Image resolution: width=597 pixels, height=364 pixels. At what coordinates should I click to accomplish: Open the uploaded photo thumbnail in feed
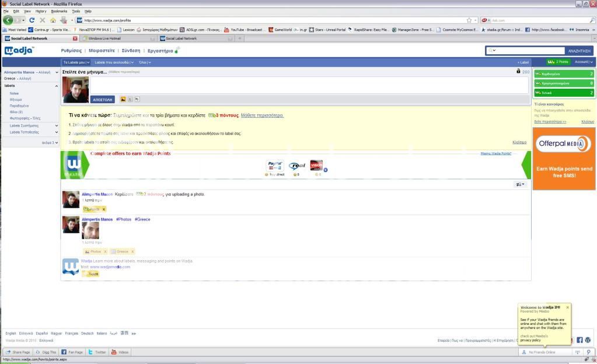coord(90,231)
